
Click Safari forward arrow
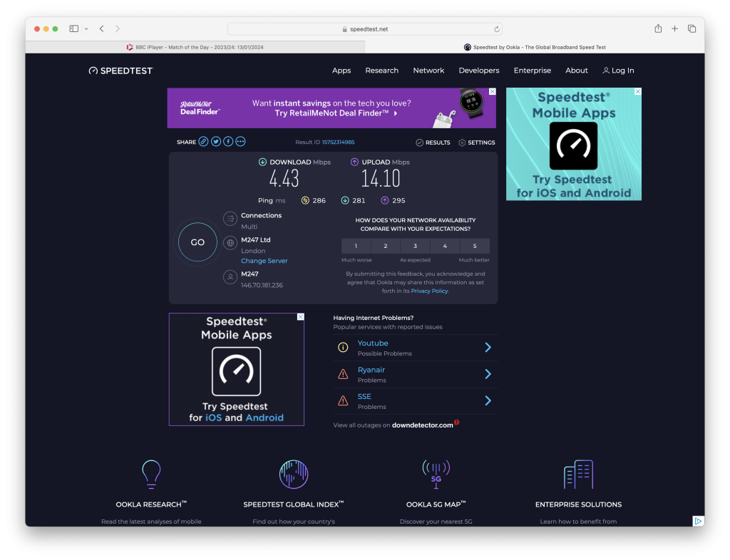118,28
